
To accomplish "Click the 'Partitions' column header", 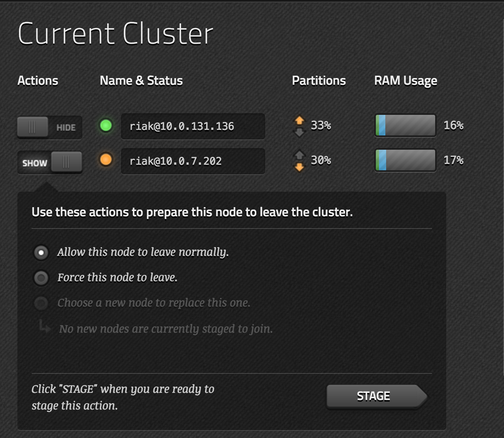I will (x=318, y=81).
